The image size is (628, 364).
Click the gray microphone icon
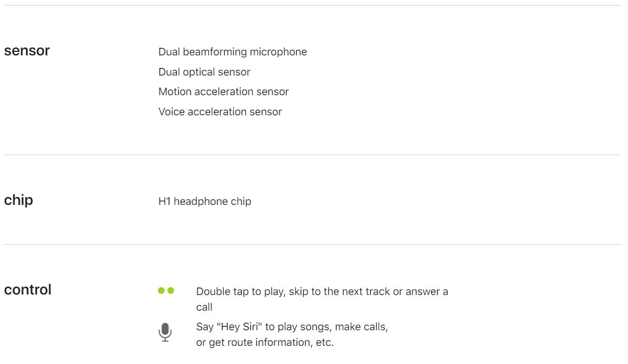click(165, 332)
